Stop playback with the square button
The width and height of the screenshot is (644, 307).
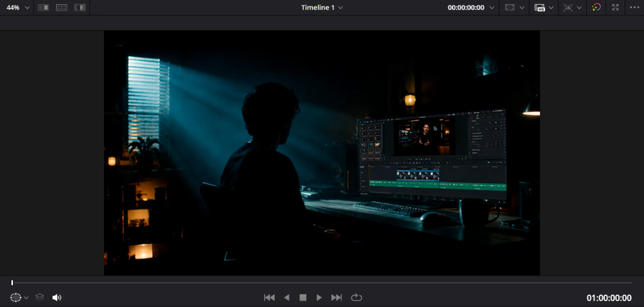(303, 298)
